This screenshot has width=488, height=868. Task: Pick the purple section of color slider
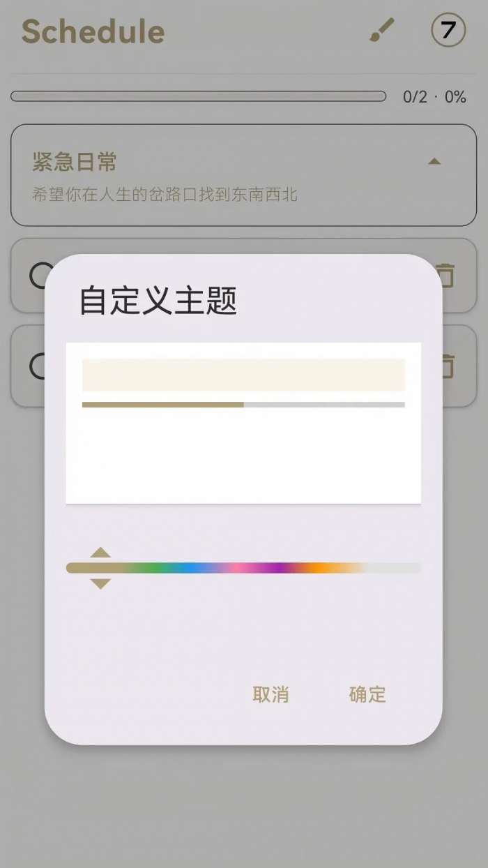click(279, 568)
